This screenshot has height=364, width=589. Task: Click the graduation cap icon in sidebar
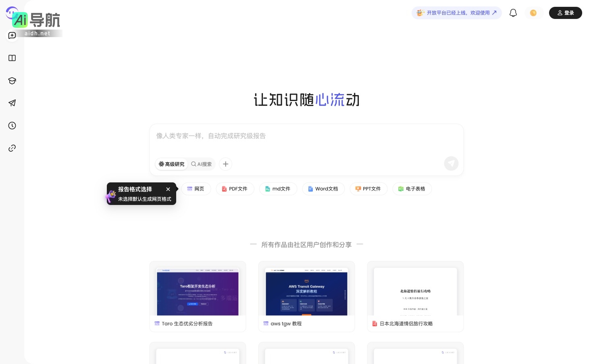point(12,81)
